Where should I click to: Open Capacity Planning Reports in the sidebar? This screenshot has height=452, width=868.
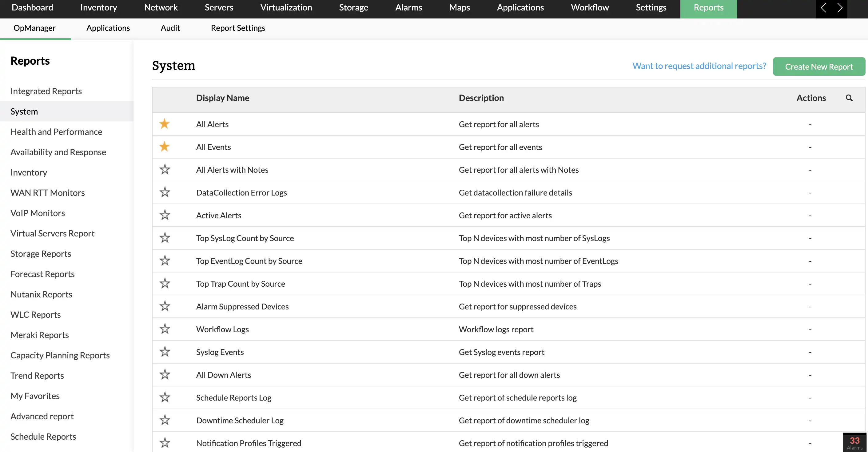(60, 355)
